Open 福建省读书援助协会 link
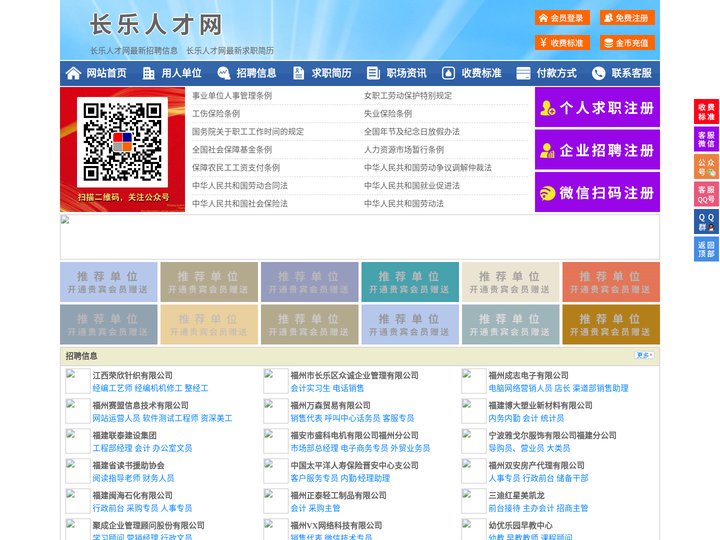Image resolution: width=720 pixels, height=540 pixels. tap(129, 465)
